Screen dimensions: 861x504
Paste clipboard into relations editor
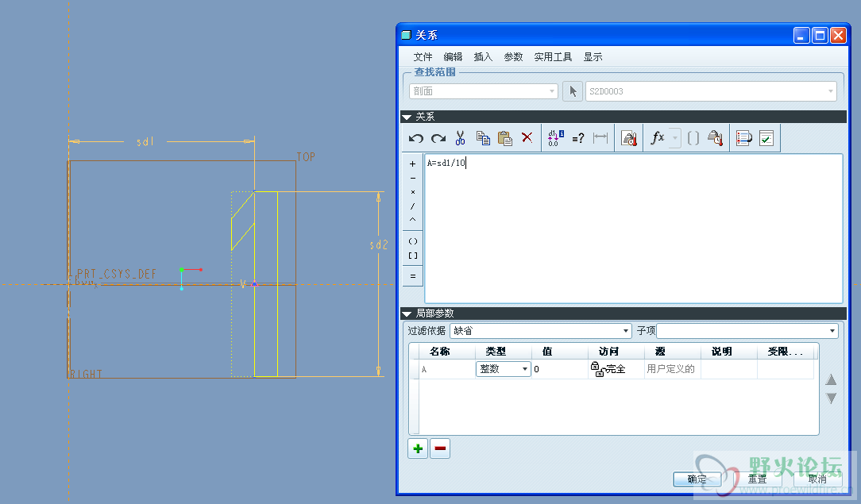[504, 138]
